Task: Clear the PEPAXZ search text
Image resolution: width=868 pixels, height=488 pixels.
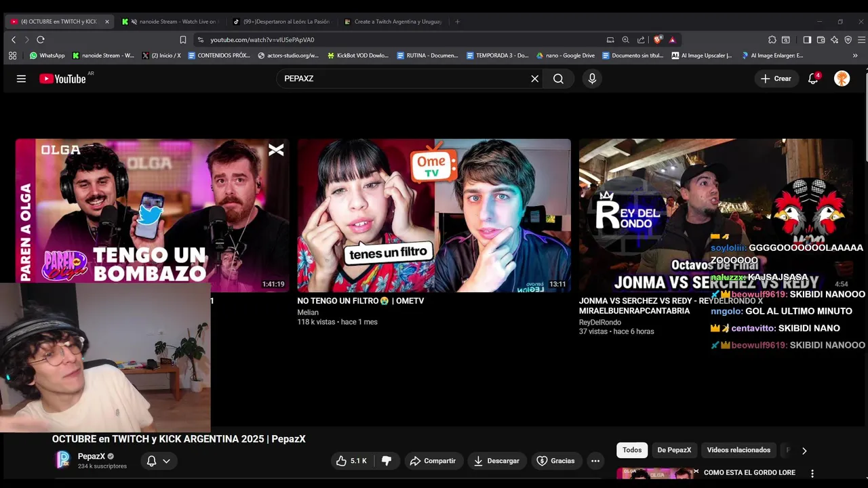Action: click(534, 79)
